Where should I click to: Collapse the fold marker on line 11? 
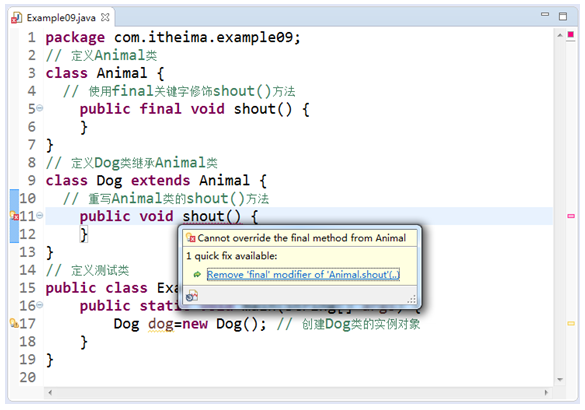pyautogui.click(x=40, y=215)
